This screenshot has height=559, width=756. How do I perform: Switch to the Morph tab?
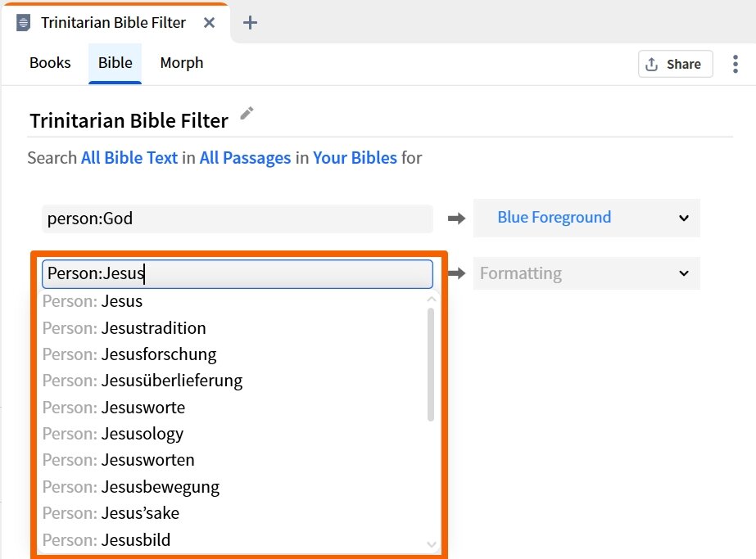point(181,63)
